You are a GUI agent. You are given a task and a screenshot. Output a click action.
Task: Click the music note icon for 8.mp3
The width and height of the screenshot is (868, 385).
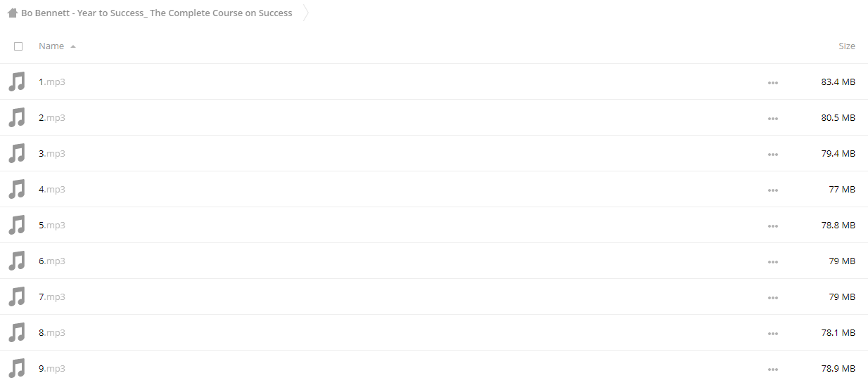pyautogui.click(x=17, y=332)
